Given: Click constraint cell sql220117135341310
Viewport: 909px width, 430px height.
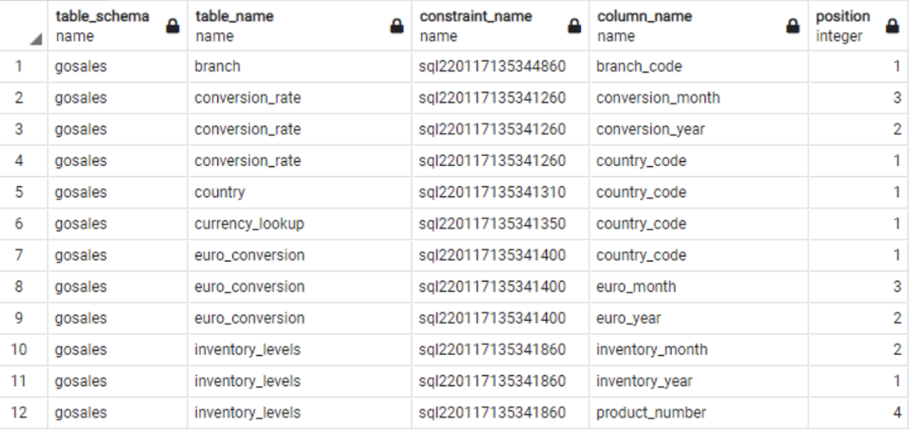Looking at the screenshot, I should coord(500,192).
